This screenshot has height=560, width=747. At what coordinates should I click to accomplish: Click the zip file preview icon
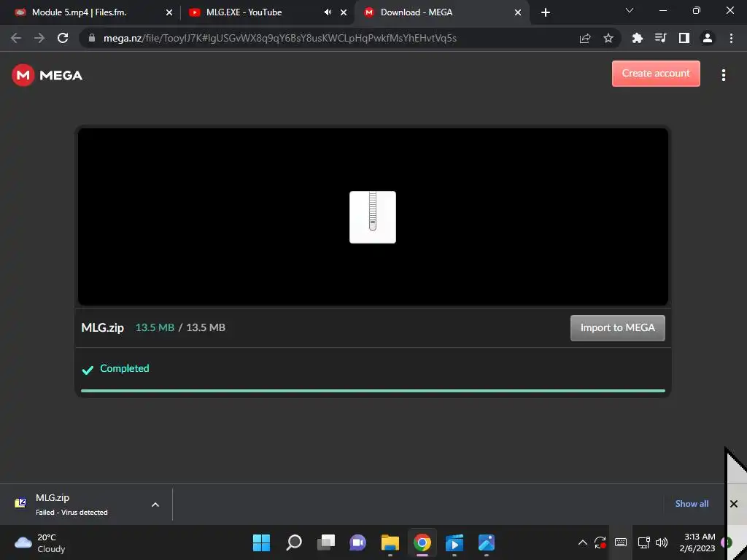pos(373,217)
